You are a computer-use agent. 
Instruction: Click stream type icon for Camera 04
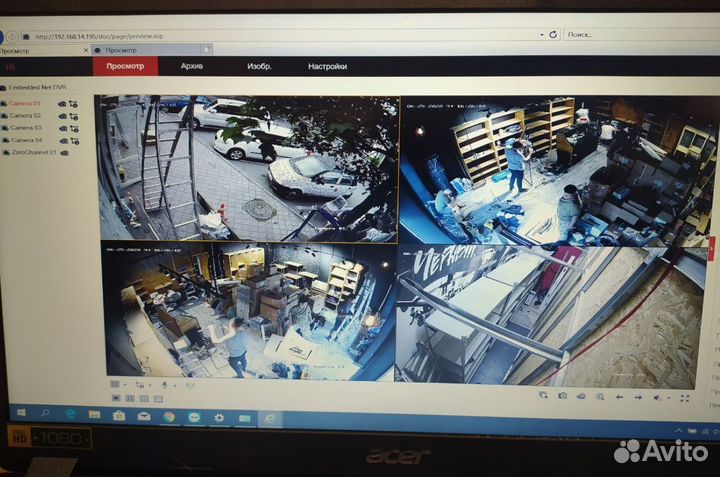click(74, 141)
